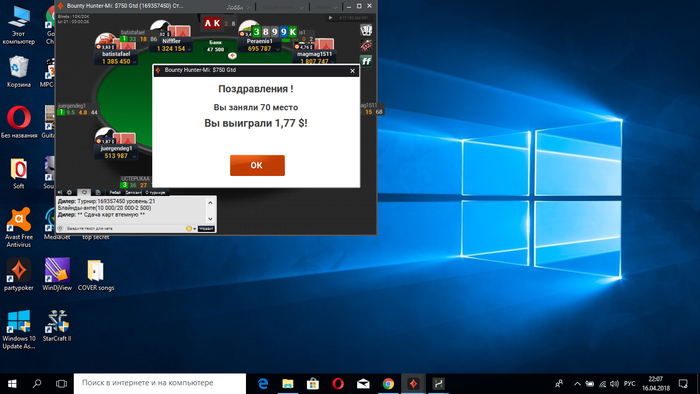This screenshot has width=700, height=394.
Task: Switch to the notes page tab
Action: (x=98, y=192)
